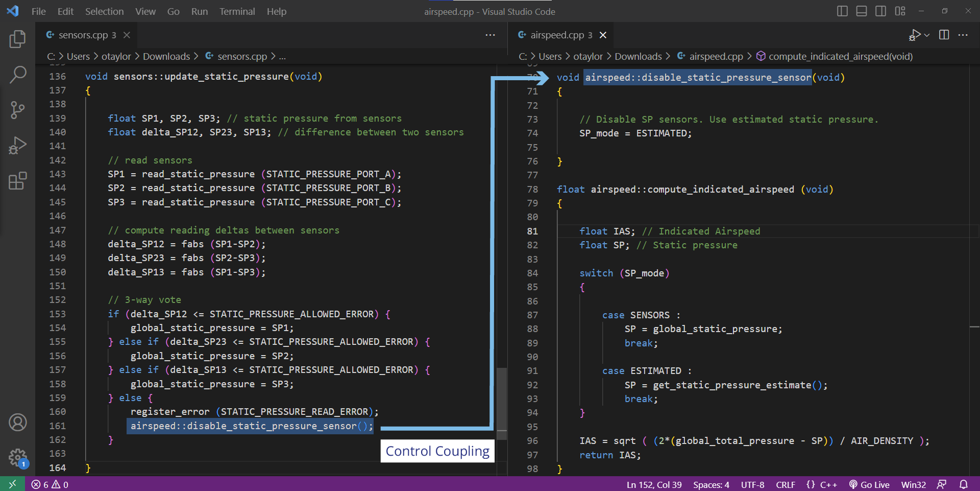
Task: Change indentation via Spaces: 4
Action: click(711, 484)
